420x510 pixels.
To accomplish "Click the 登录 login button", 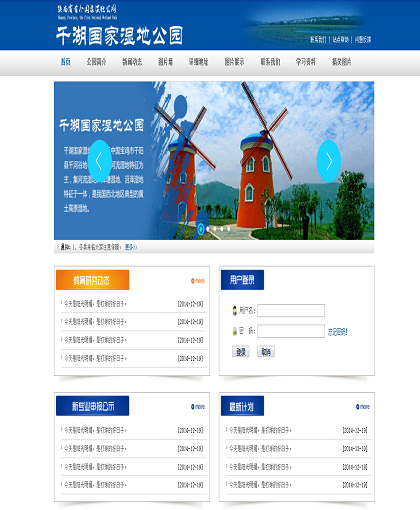I will (241, 352).
